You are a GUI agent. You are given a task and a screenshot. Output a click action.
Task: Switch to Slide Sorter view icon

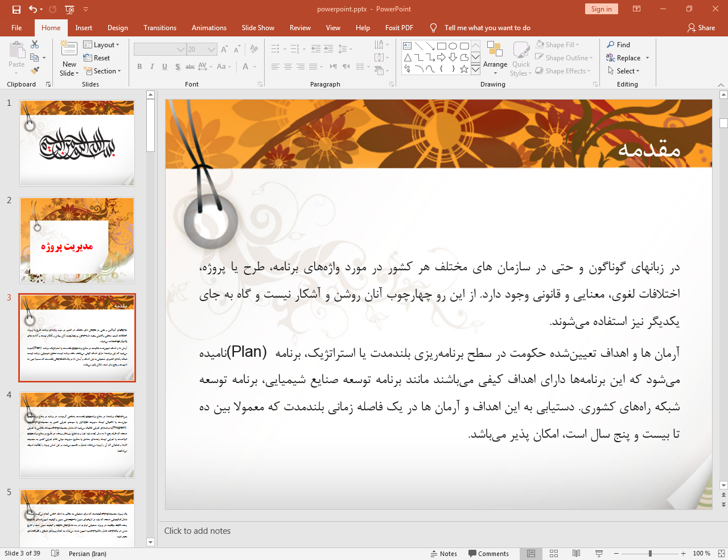click(554, 553)
